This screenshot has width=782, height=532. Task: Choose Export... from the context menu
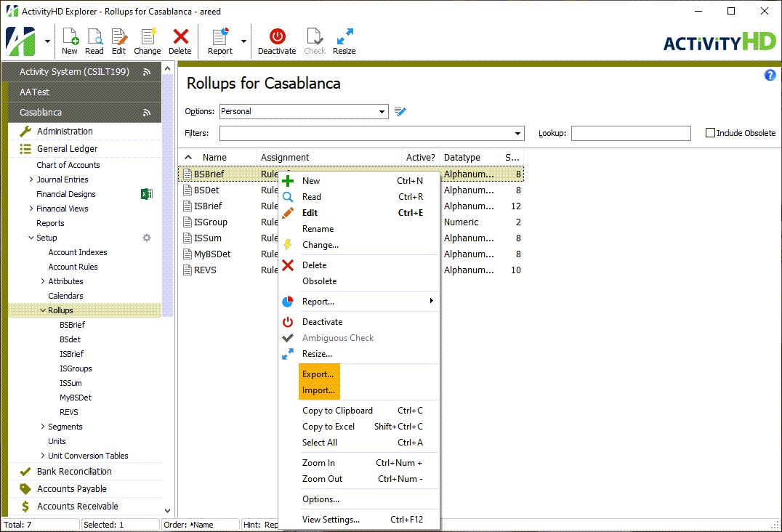pyautogui.click(x=318, y=374)
